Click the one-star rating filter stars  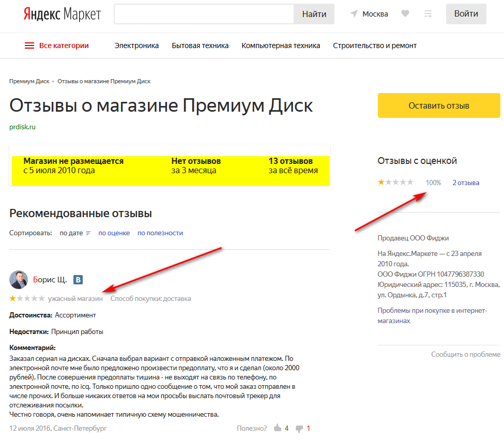click(395, 182)
